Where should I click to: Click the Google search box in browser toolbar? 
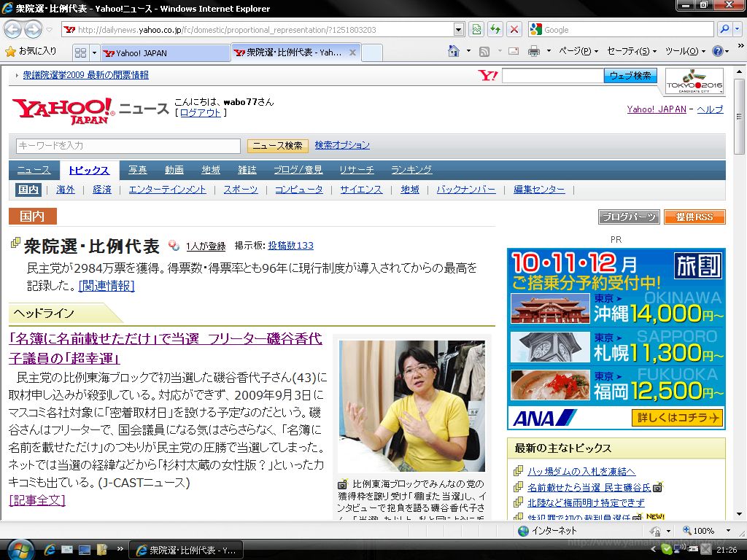click(622, 29)
